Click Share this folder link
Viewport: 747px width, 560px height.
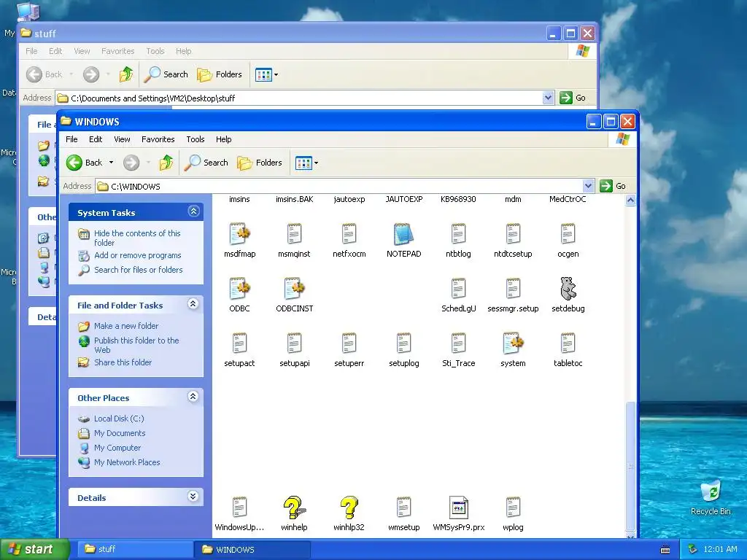pos(123,362)
